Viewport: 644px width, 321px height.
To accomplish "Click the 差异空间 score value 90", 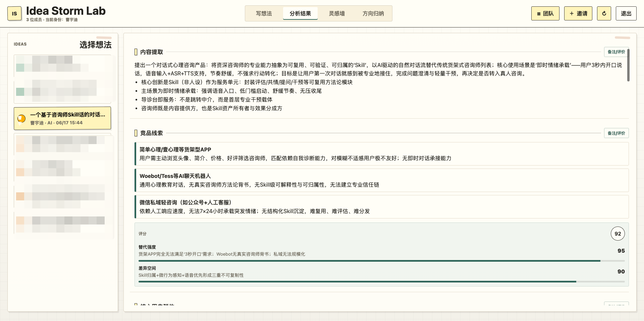I will [x=621, y=271].
